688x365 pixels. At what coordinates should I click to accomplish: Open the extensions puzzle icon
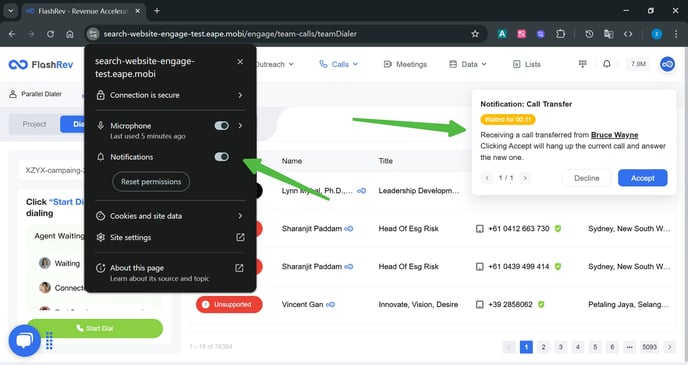pos(560,34)
